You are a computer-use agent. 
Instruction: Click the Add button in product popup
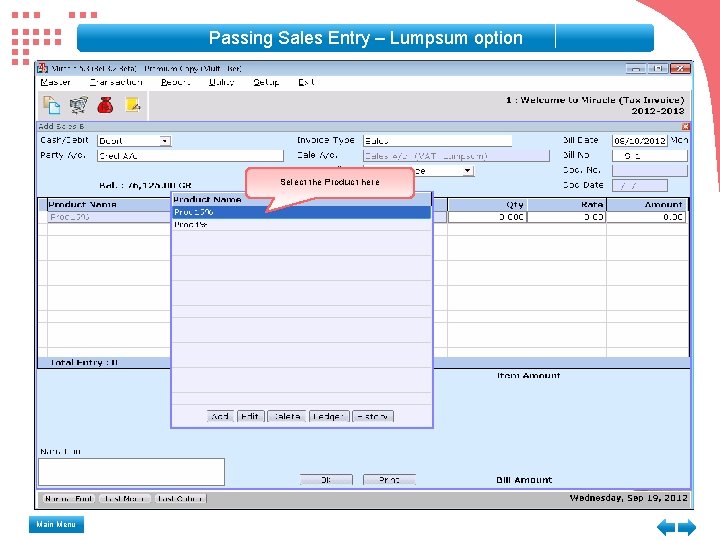tap(220, 416)
